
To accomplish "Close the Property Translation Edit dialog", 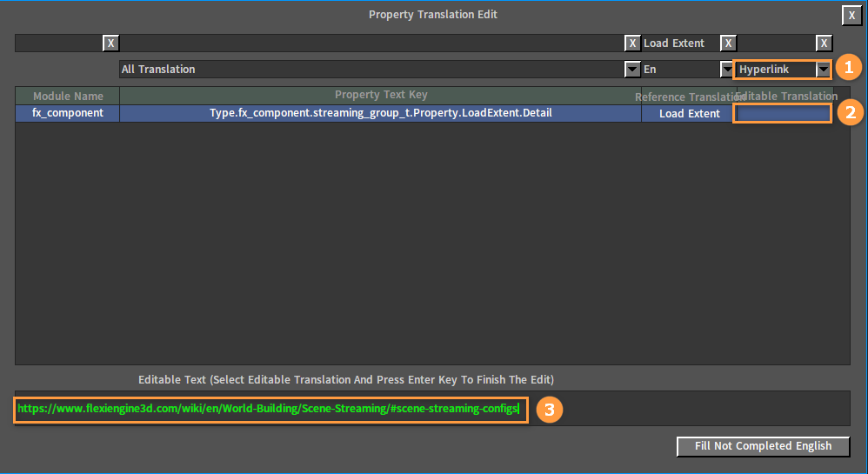I will [851, 16].
